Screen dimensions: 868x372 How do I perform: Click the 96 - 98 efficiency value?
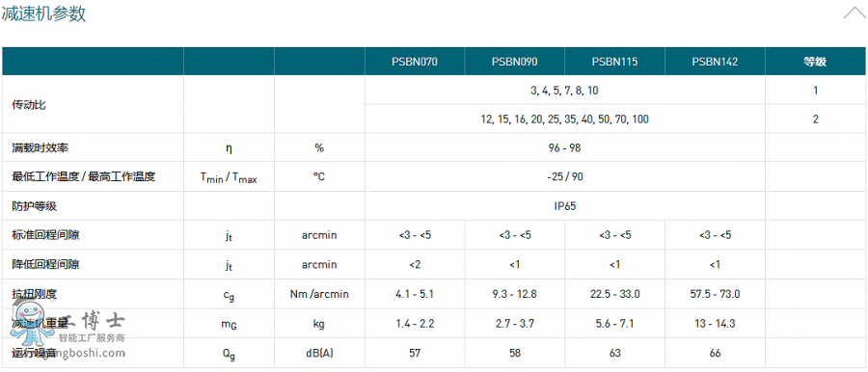[x=564, y=147]
